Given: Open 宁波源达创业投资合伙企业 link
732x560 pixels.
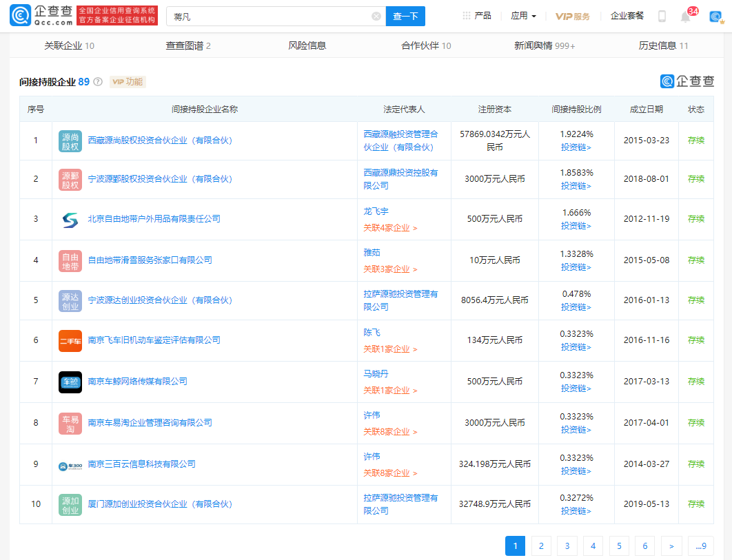Looking at the screenshot, I should pos(160,300).
